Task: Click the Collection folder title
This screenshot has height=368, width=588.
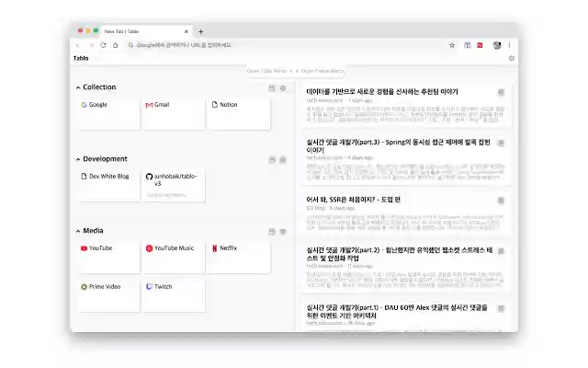Action: click(99, 87)
